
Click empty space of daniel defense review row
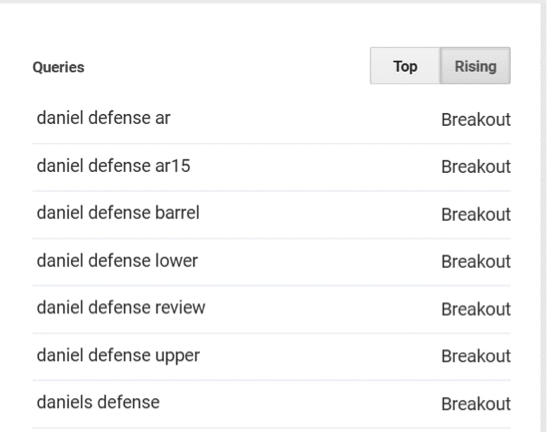tap(323, 309)
